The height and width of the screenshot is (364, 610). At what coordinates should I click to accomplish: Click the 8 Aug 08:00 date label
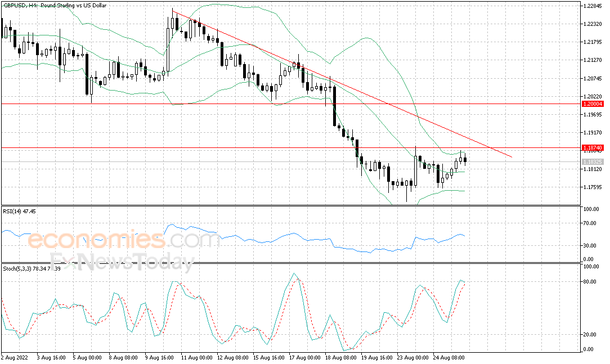[123, 357]
